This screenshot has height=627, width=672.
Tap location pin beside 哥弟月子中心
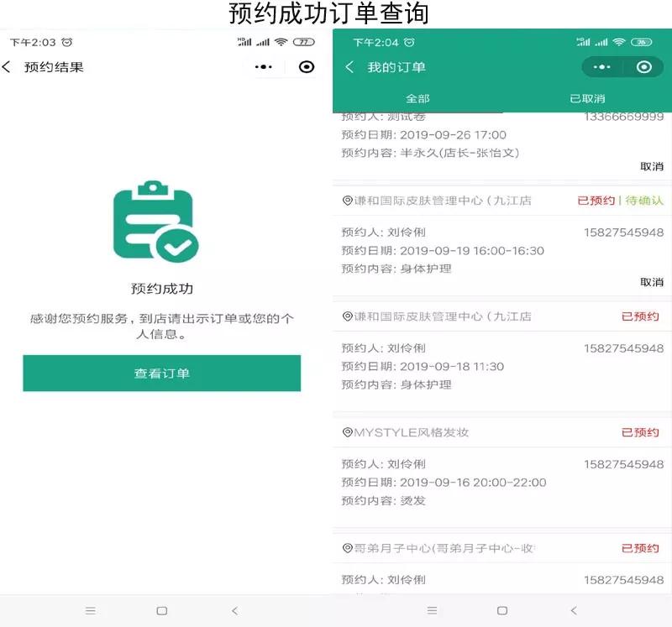pyautogui.click(x=347, y=548)
